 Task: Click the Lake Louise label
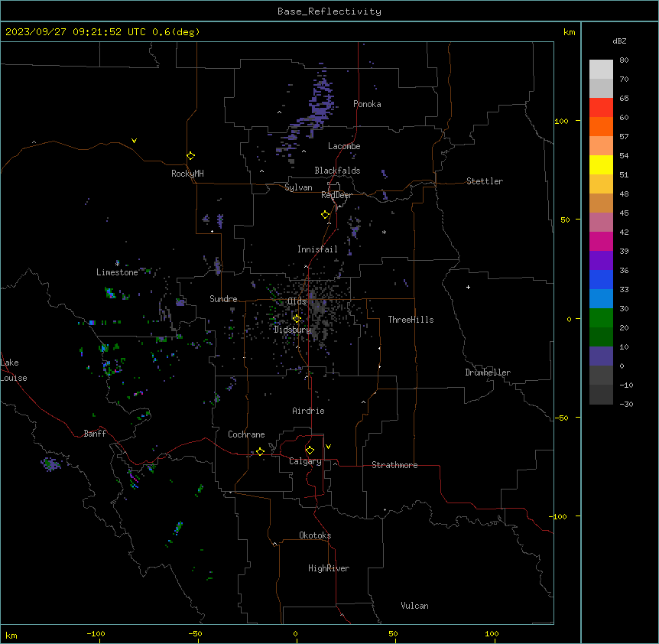[x=14, y=370]
